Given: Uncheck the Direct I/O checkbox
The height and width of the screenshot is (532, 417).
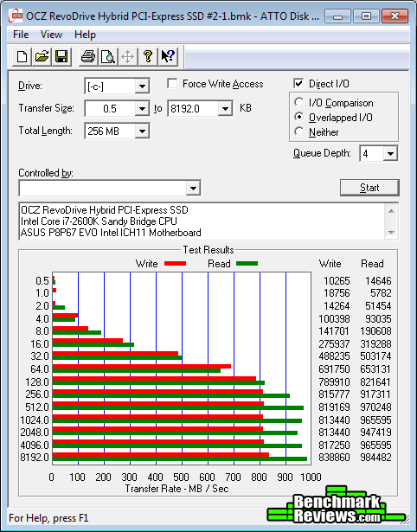Looking at the screenshot, I should tap(298, 83).
